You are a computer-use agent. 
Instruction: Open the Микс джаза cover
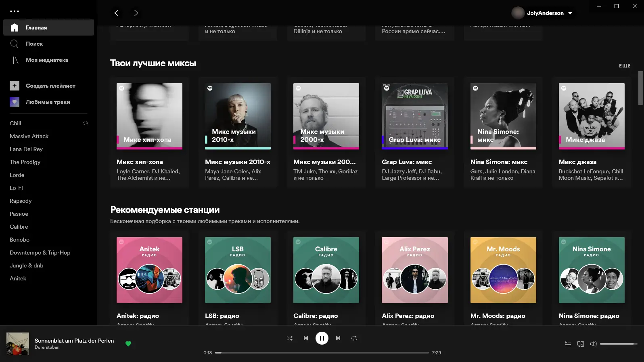(x=592, y=116)
